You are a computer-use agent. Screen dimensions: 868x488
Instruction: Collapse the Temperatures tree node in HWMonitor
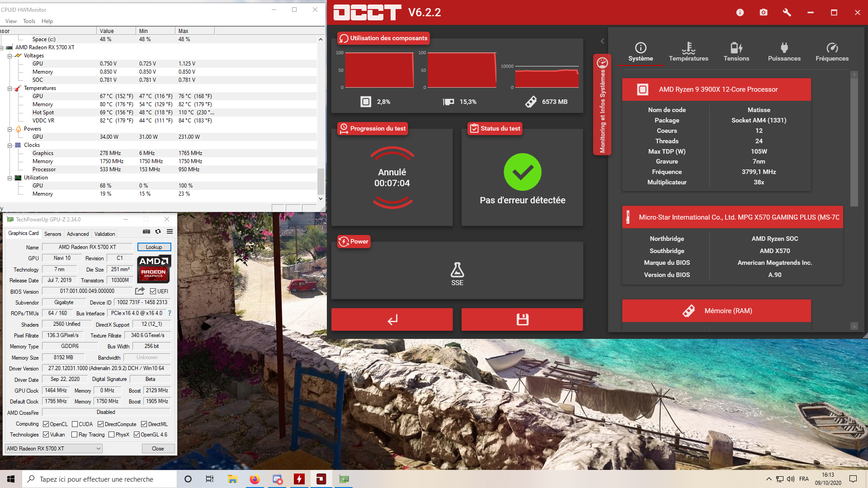pos(10,89)
